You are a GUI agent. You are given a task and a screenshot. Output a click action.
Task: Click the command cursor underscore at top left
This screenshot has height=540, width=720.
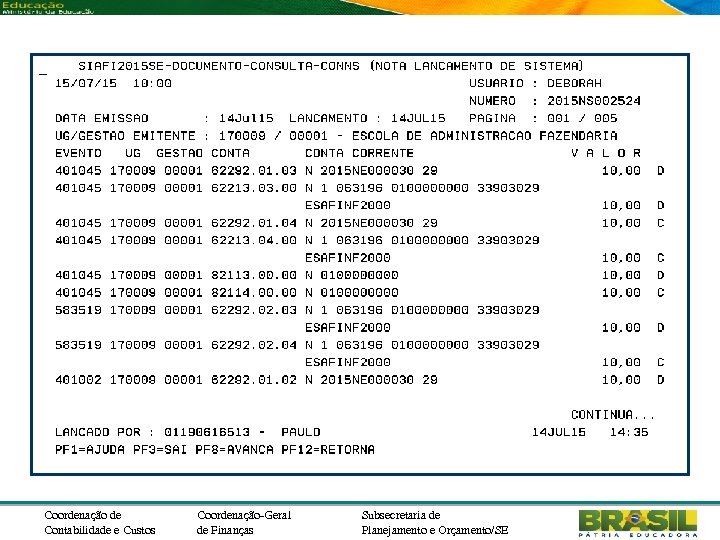[x=43, y=74]
